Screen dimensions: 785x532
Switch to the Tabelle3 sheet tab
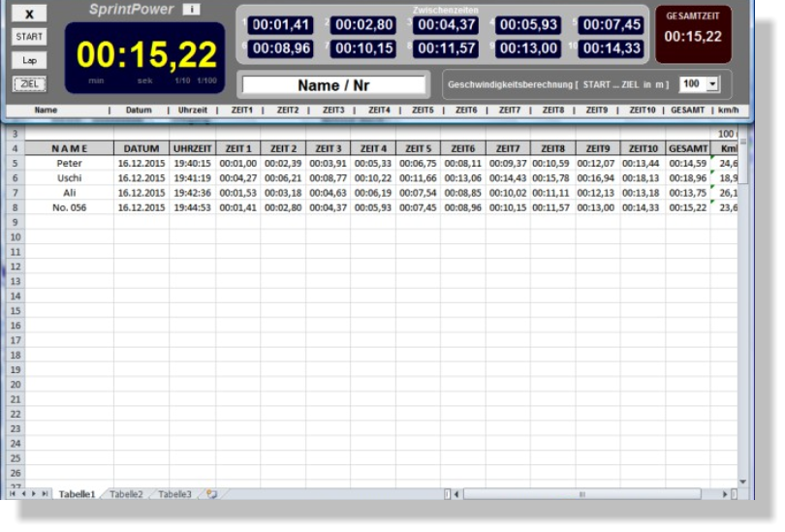[174, 494]
